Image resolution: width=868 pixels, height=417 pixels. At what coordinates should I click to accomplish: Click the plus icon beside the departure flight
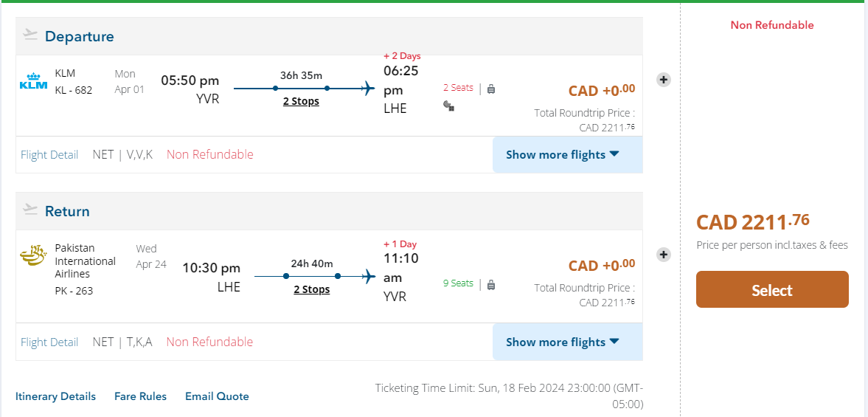point(664,80)
